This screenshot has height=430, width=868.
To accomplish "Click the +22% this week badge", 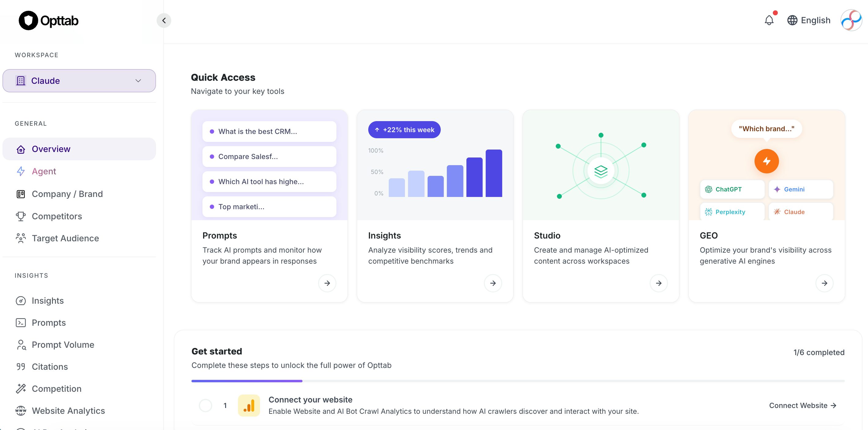I will [404, 130].
